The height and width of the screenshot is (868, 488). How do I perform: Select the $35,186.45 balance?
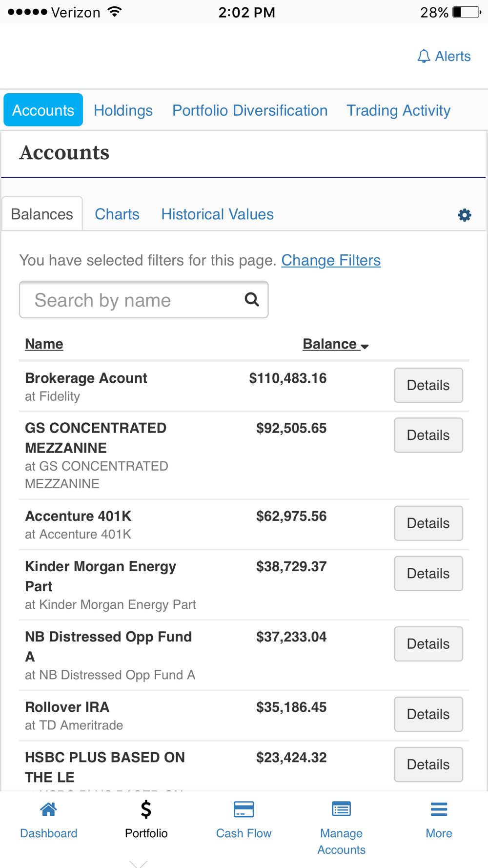(291, 707)
